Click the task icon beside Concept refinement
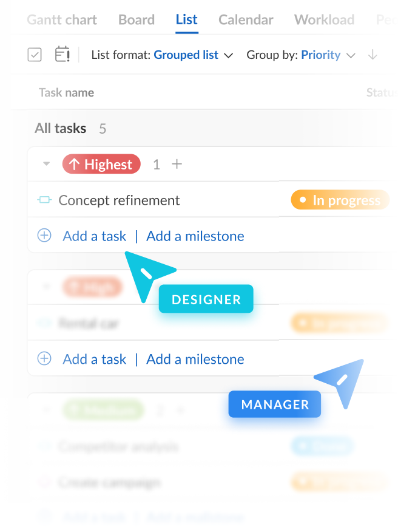 point(44,200)
